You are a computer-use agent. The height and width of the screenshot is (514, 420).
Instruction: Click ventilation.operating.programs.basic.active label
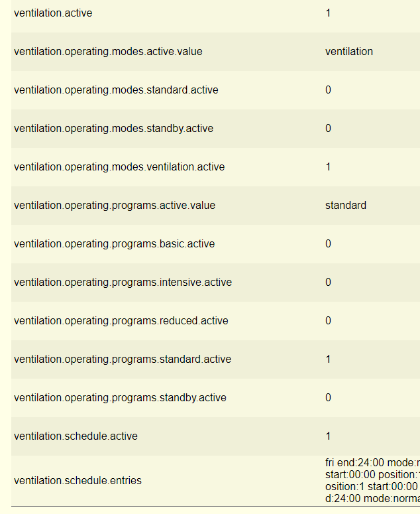(x=114, y=244)
